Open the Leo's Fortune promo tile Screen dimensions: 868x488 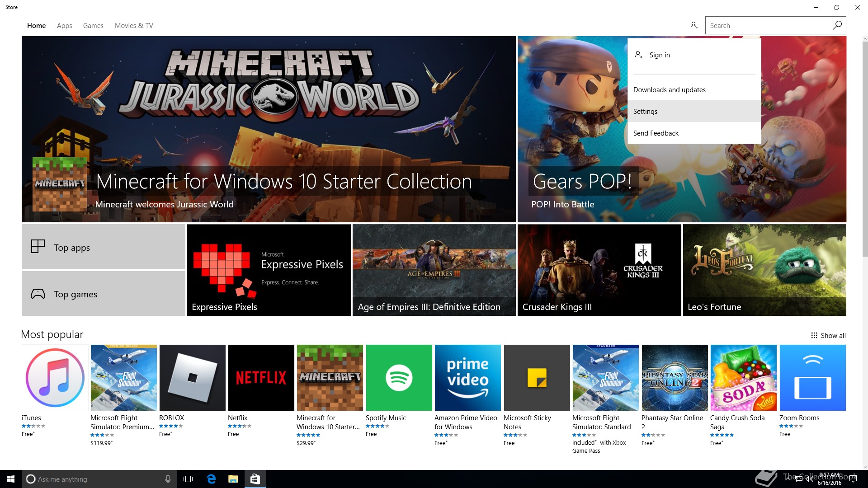[764, 270]
